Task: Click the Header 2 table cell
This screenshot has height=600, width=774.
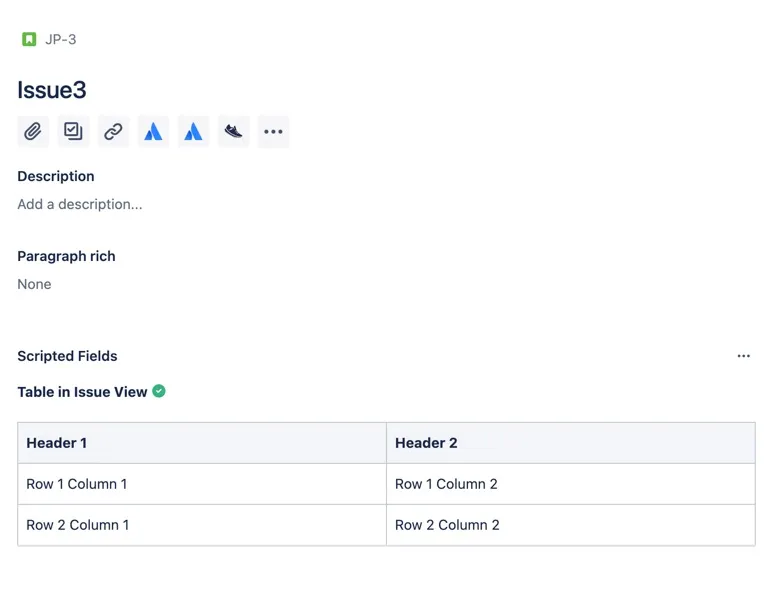Action: coord(571,443)
